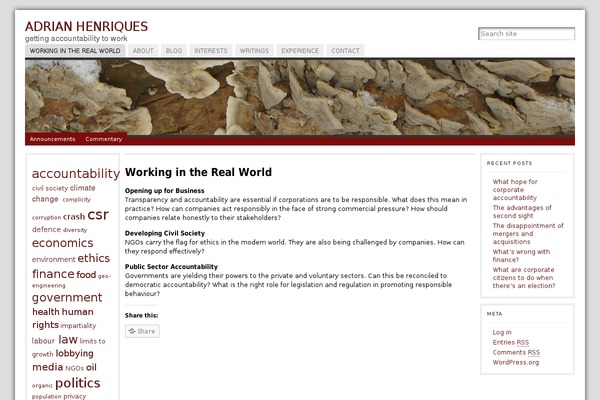Image resolution: width=600 pixels, height=400 pixels.
Task: Open the oil tag
Action: tap(91, 367)
